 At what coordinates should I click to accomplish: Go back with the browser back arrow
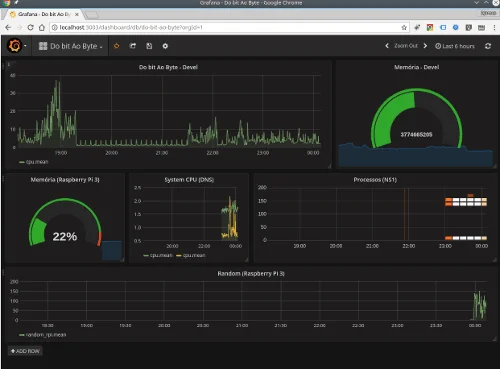8,27
